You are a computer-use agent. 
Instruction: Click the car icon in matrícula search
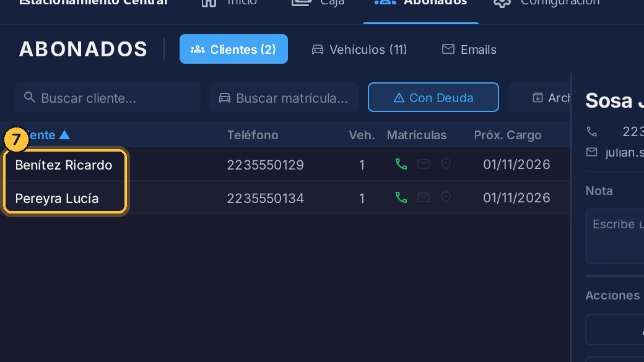click(x=224, y=98)
